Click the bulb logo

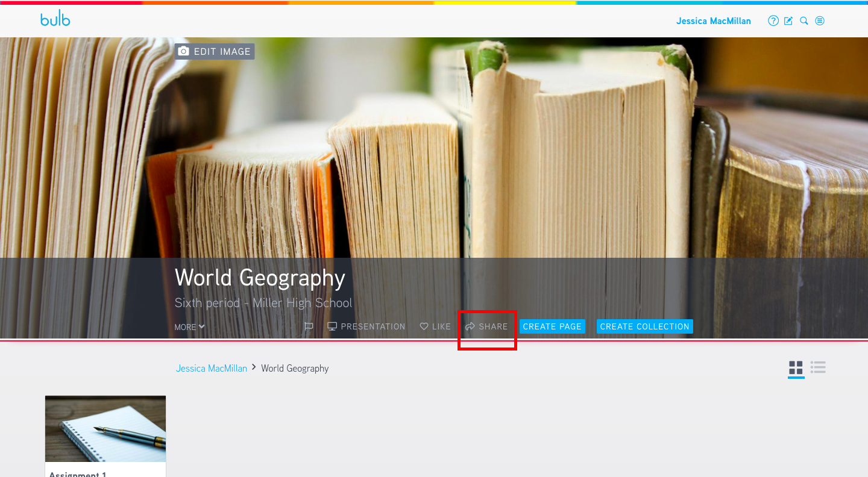55,19
